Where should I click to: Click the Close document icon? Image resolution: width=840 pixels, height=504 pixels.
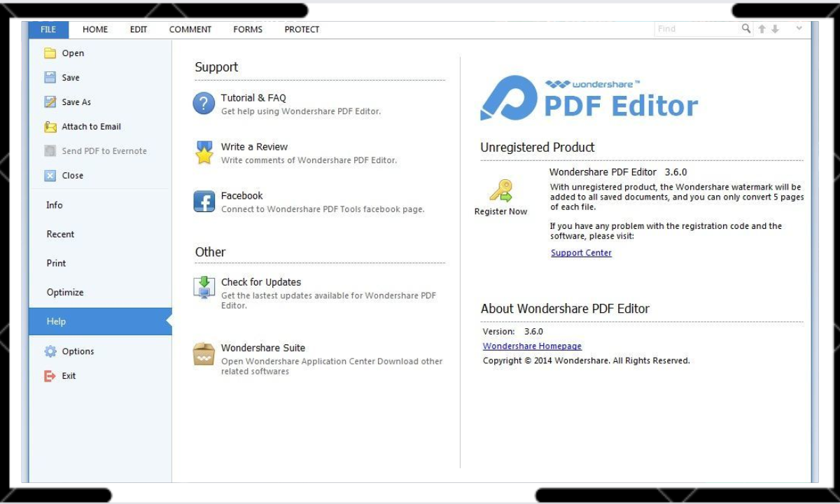(50, 176)
